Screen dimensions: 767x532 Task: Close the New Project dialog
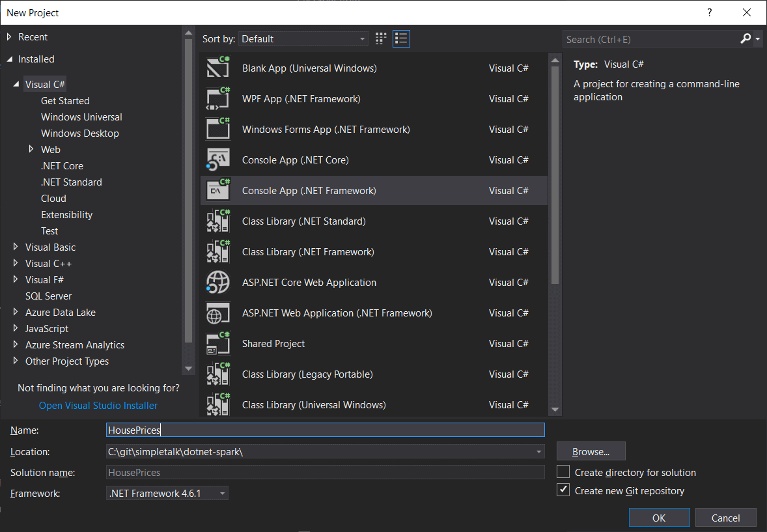[746, 13]
